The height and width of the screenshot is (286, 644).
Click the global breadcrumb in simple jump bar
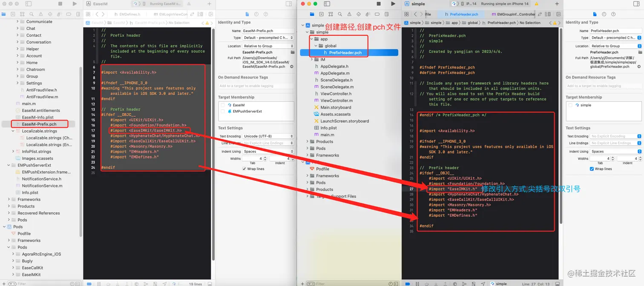(x=469, y=23)
